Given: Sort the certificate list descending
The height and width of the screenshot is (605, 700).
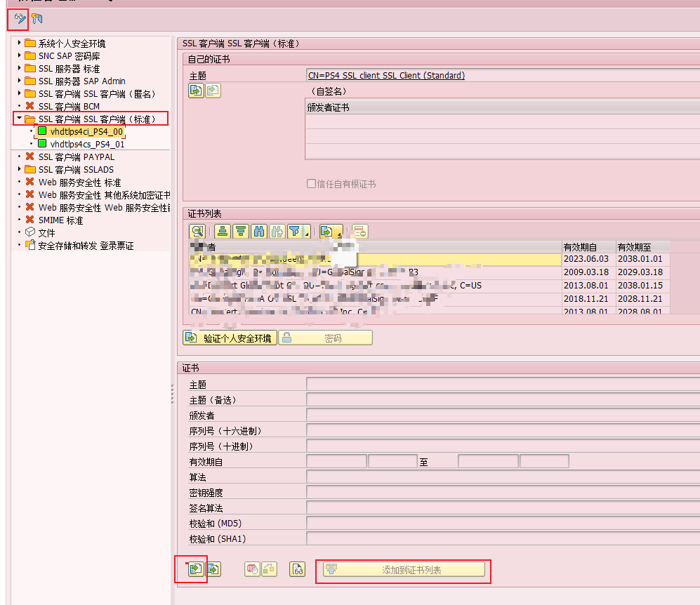Looking at the screenshot, I should 241,231.
